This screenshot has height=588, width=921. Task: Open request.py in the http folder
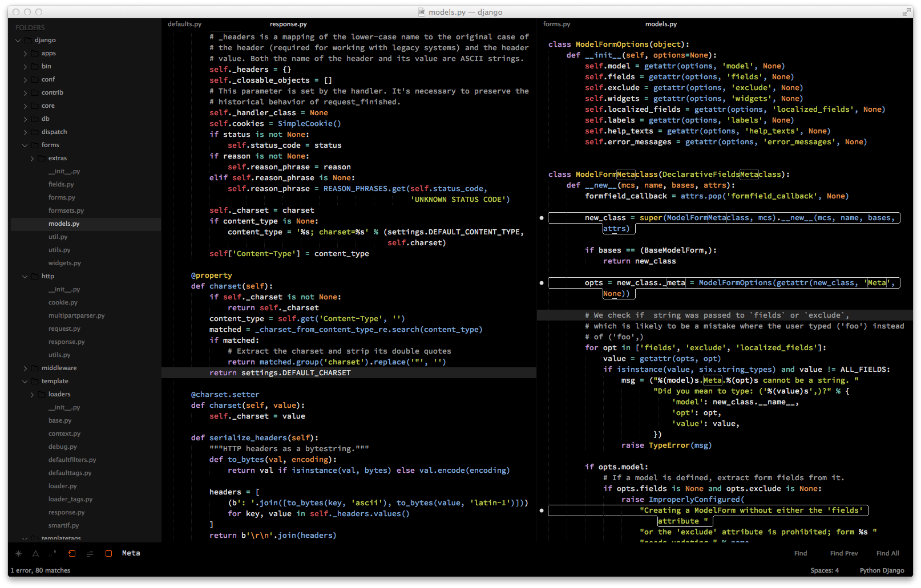pyautogui.click(x=64, y=329)
